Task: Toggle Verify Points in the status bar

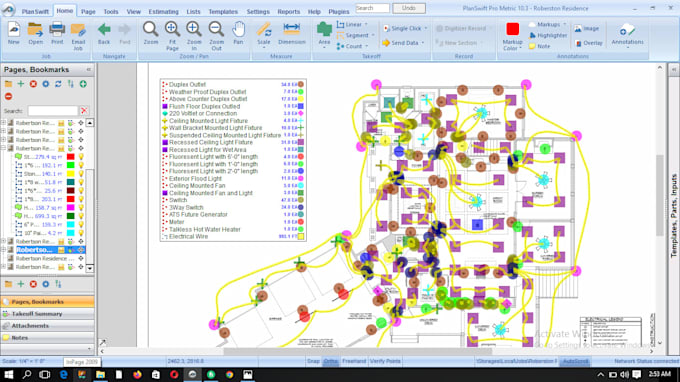Action: [385, 361]
